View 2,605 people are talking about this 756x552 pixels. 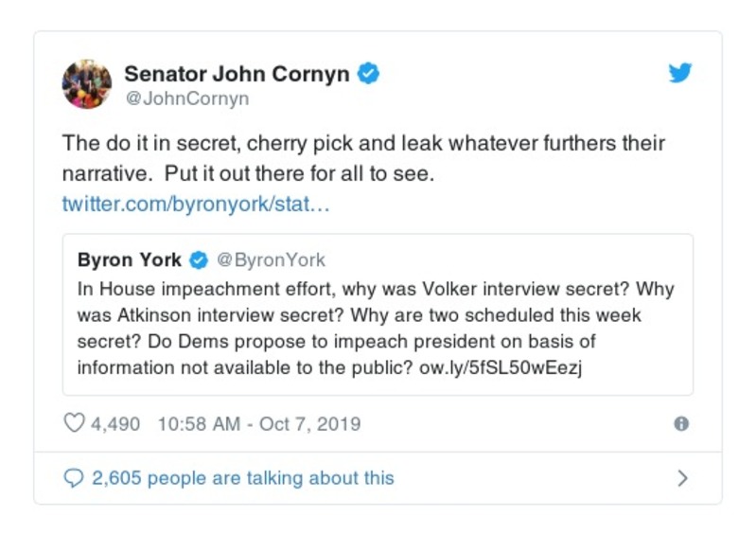point(242,478)
